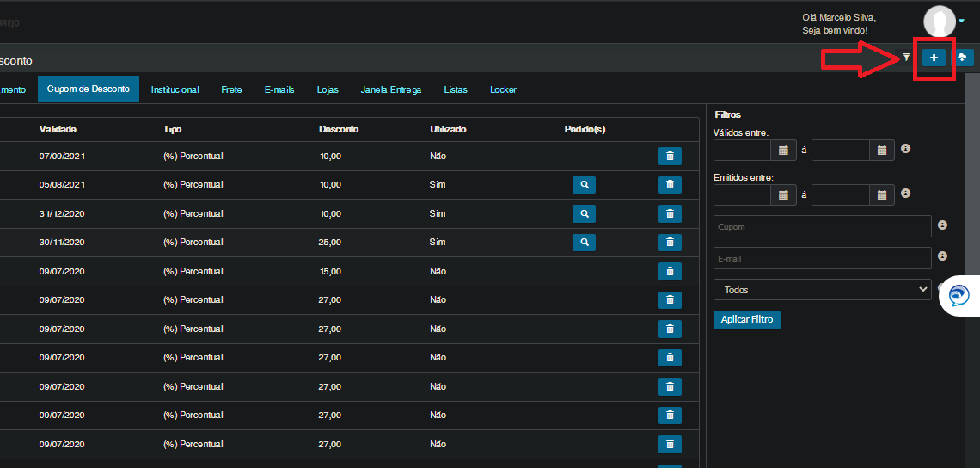Switch to the Institucional tab
980x468 pixels.
pyautogui.click(x=175, y=89)
